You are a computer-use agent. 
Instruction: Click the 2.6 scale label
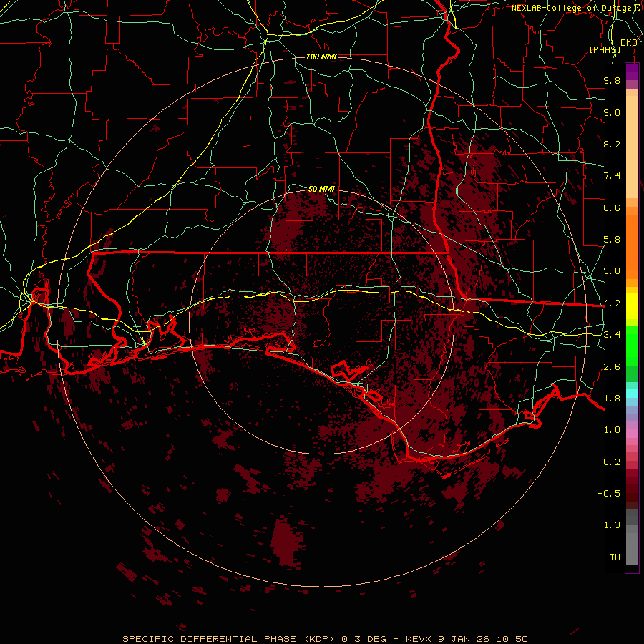(612, 367)
